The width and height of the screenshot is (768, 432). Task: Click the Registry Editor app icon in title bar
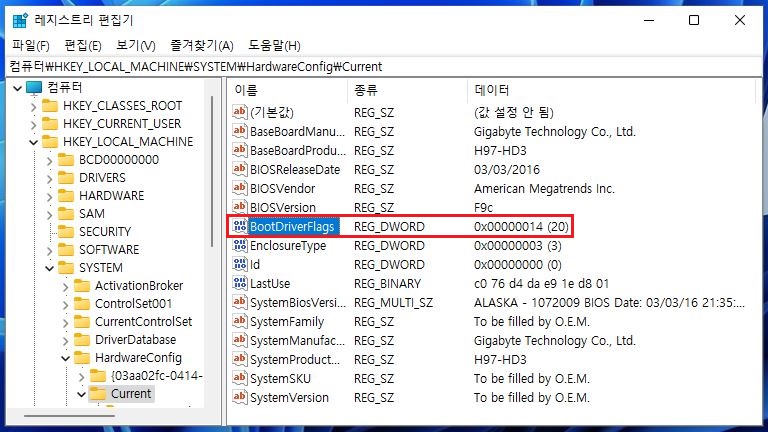coord(20,21)
